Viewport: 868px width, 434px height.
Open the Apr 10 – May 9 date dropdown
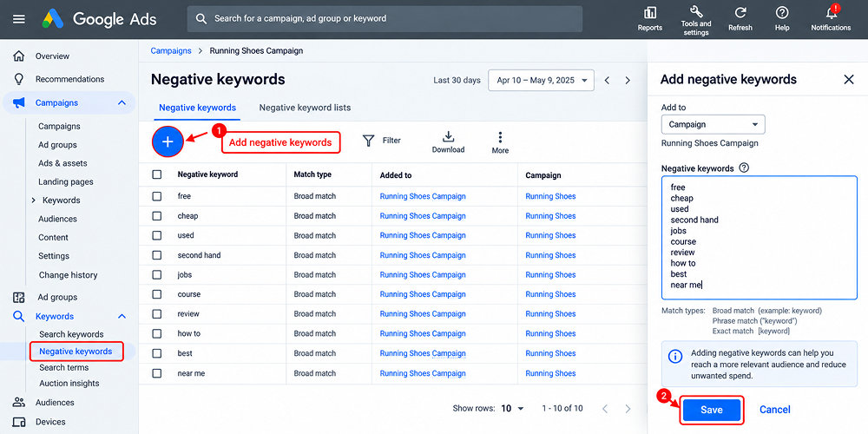541,80
